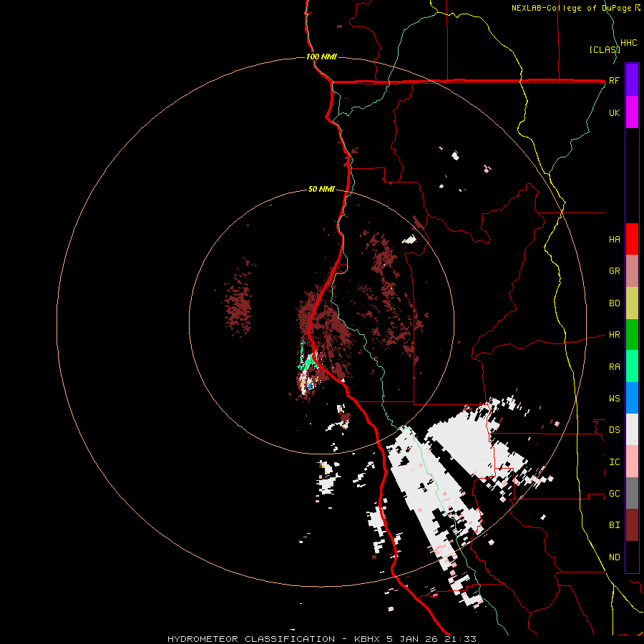Screen dimensions: 644x644
Task: Click the BI brown legend swatch
Action: pos(632,525)
